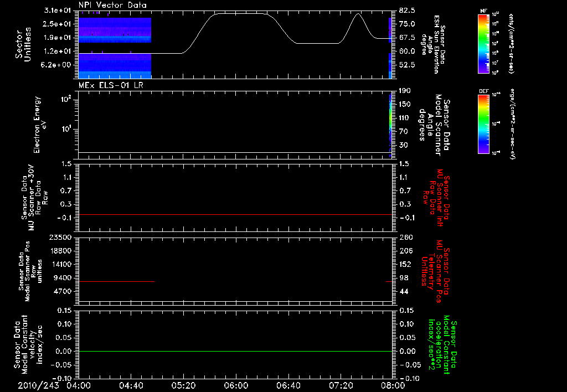The image size is (567, 392).
Task: Click the 04:40 time axis label
Action: pyautogui.click(x=131, y=385)
